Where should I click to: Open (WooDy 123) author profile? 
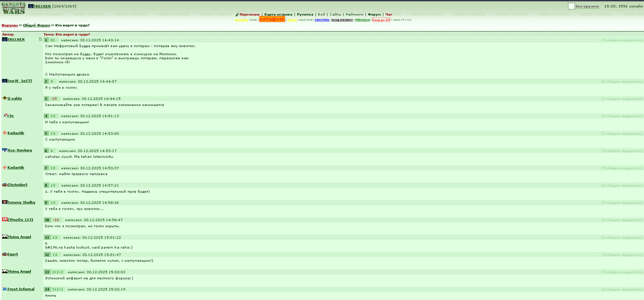[20, 220]
